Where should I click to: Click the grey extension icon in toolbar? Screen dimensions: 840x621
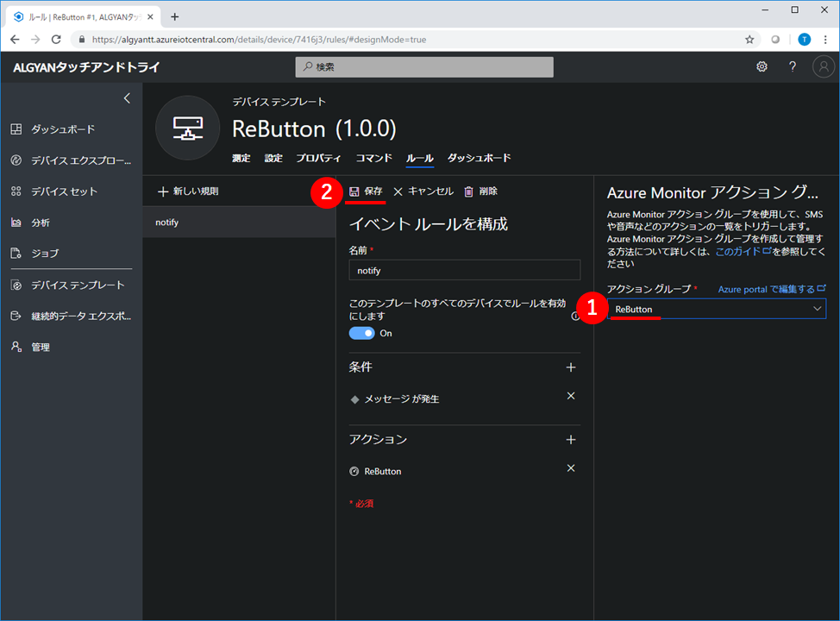[775, 39]
